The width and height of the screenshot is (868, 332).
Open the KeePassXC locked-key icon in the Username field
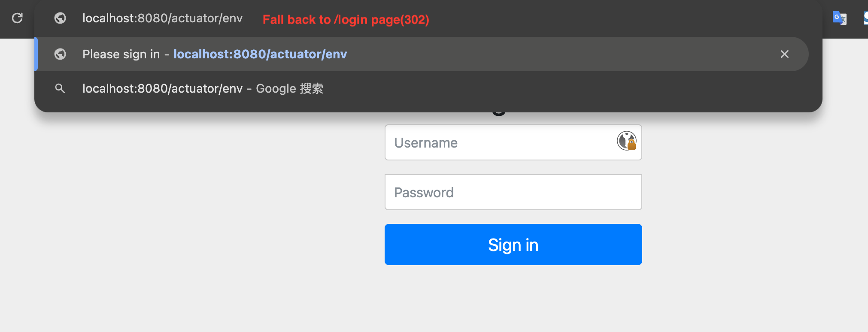click(626, 141)
